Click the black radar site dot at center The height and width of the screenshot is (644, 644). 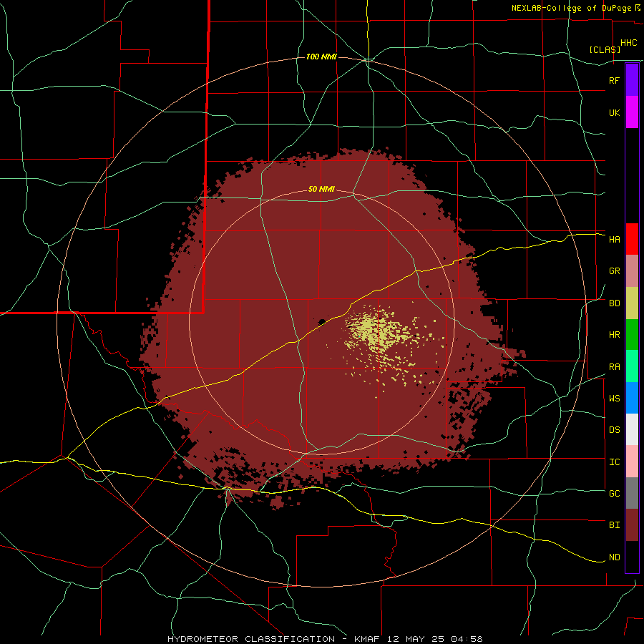point(322,321)
